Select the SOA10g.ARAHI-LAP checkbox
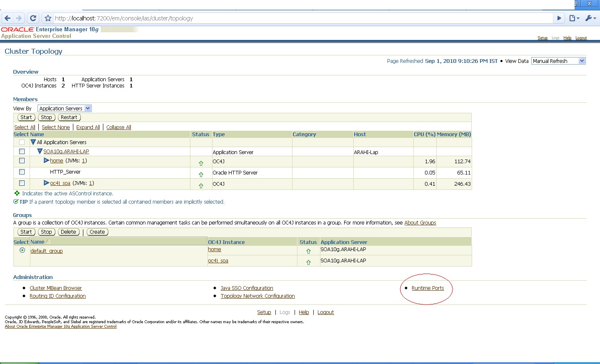The width and height of the screenshot is (600, 364). [22, 151]
